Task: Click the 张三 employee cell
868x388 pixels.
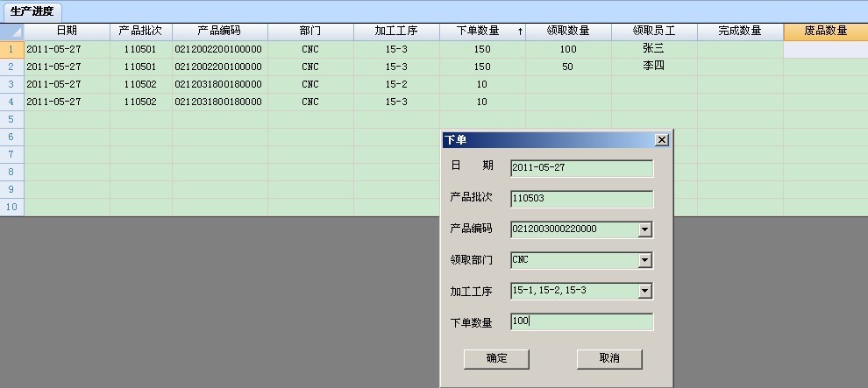Action: click(x=654, y=49)
